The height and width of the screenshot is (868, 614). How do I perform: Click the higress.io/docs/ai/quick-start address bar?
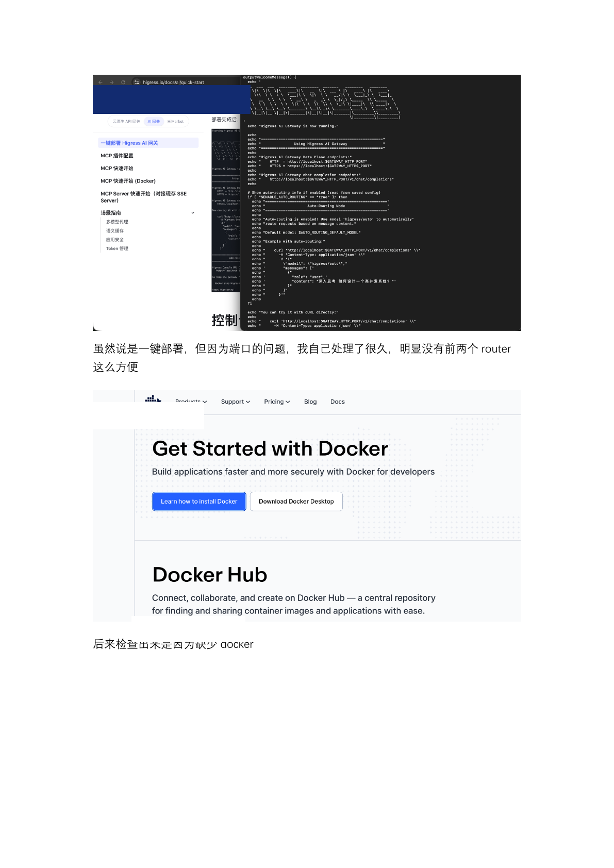coord(173,82)
